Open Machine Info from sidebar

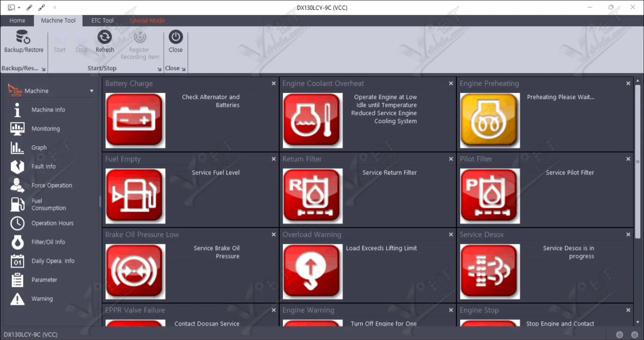48,110
